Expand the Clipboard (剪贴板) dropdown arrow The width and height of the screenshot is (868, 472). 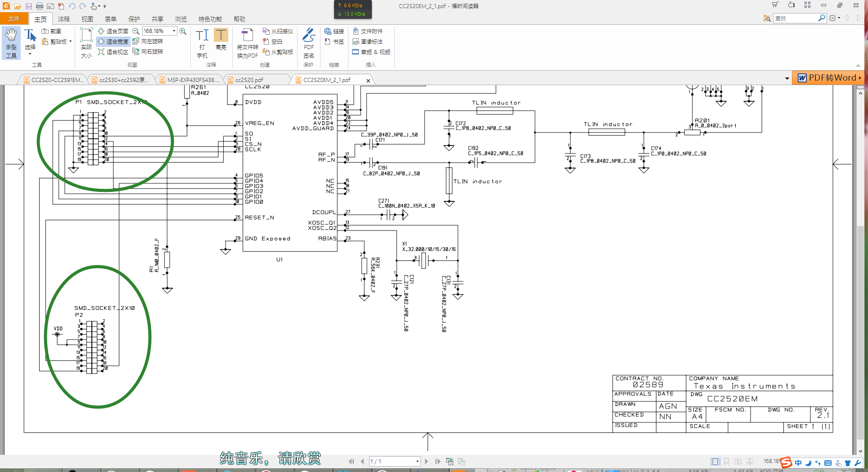[x=71, y=41]
